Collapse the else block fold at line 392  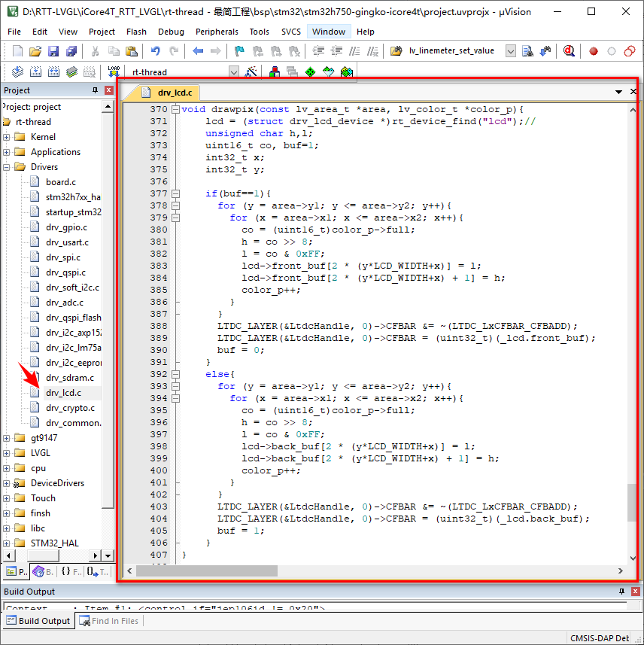[175, 374]
